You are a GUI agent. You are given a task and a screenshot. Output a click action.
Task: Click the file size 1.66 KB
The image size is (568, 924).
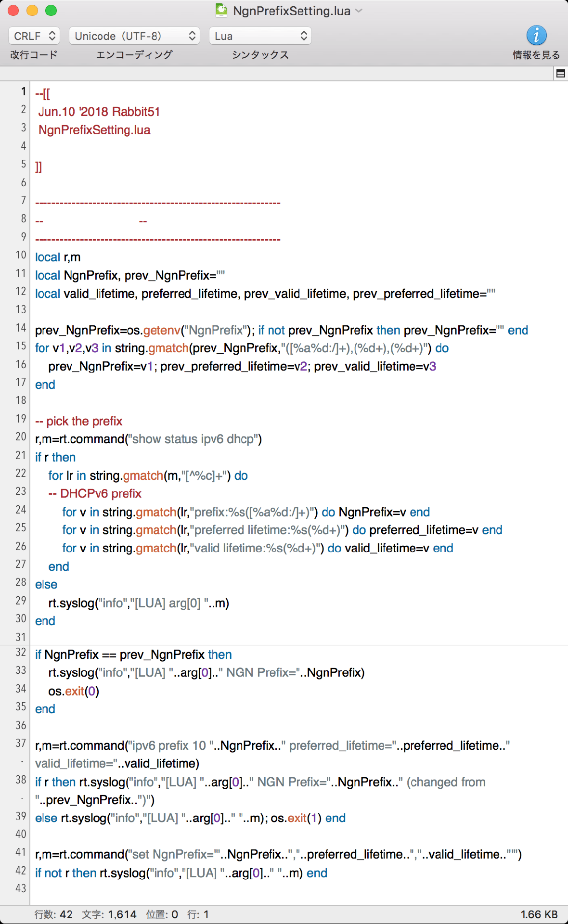[x=539, y=914]
